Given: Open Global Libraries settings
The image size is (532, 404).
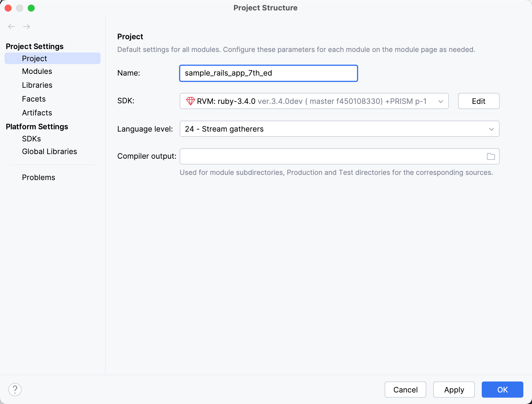Looking at the screenshot, I should tap(49, 151).
